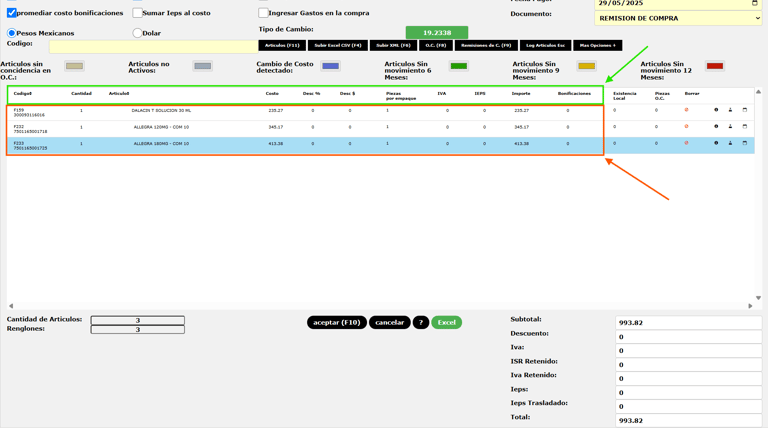This screenshot has height=430, width=768.
Task: Click the Subtotal field 993.82
Action: coord(689,323)
